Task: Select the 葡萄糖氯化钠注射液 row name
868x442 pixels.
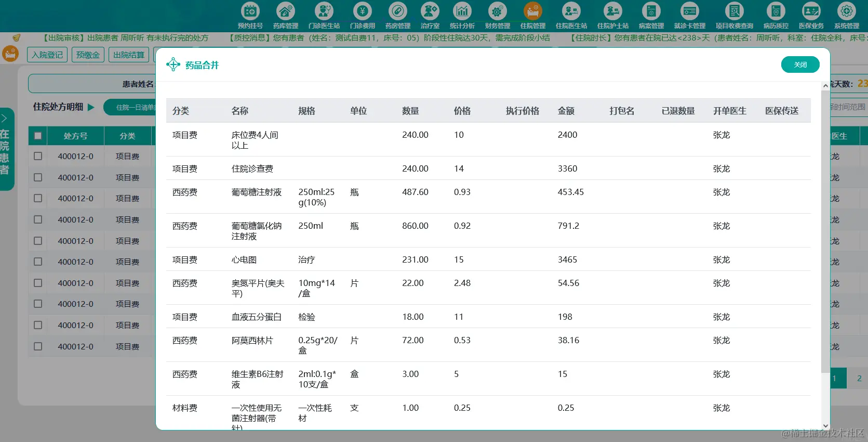Action: (x=257, y=231)
